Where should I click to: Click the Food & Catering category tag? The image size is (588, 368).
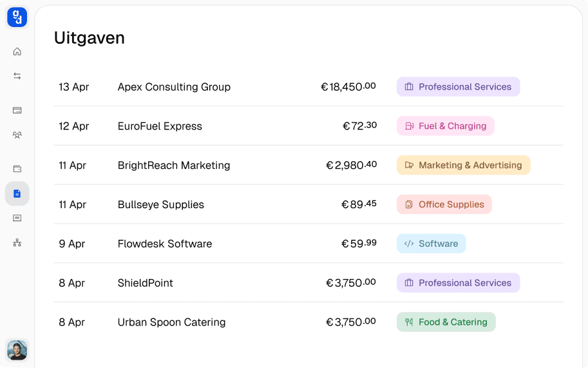[x=446, y=322]
